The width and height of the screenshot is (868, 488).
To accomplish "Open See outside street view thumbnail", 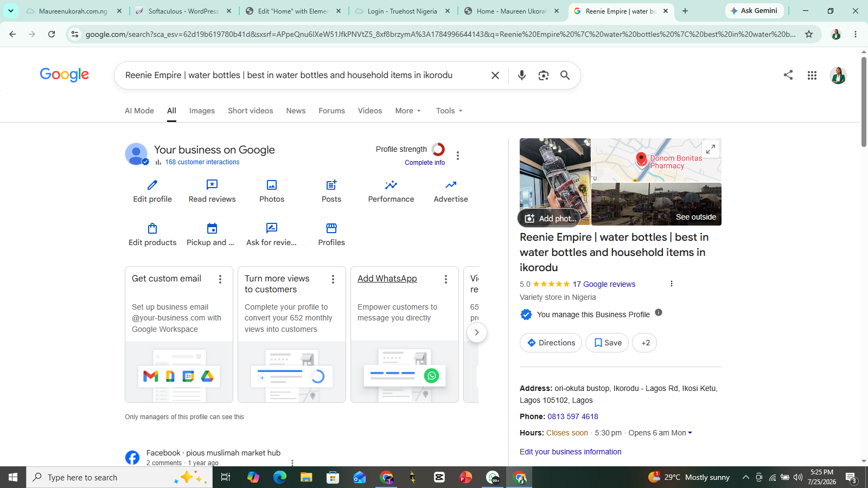I will (x=656, y=204).
